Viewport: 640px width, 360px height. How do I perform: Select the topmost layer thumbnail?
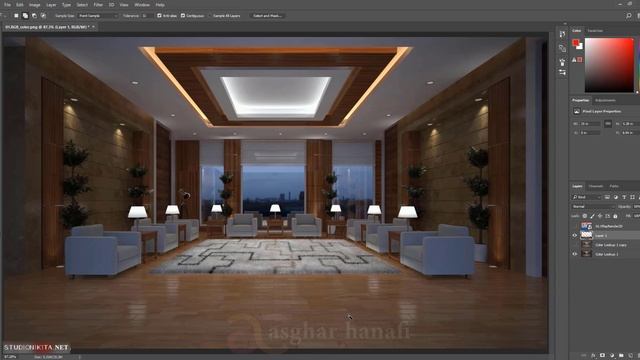click(586, 226)
